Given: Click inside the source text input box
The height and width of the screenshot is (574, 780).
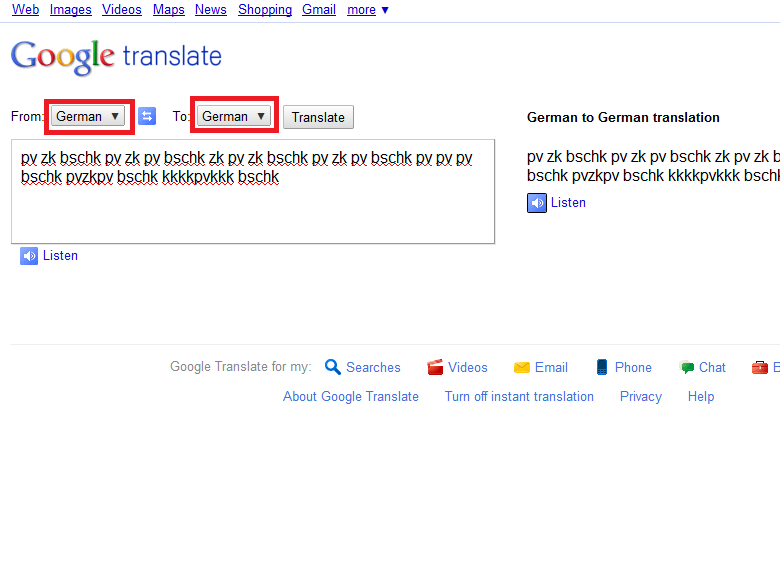Looking at the screenshot, I should [253, 191].
